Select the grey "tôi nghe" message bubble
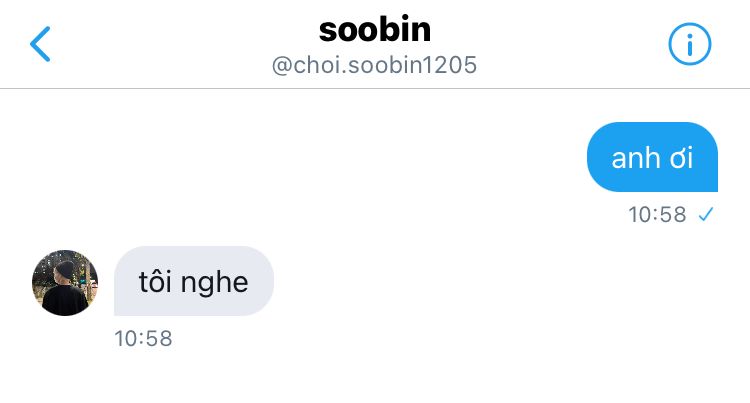750x403 pixels. [x=194, y=281]
